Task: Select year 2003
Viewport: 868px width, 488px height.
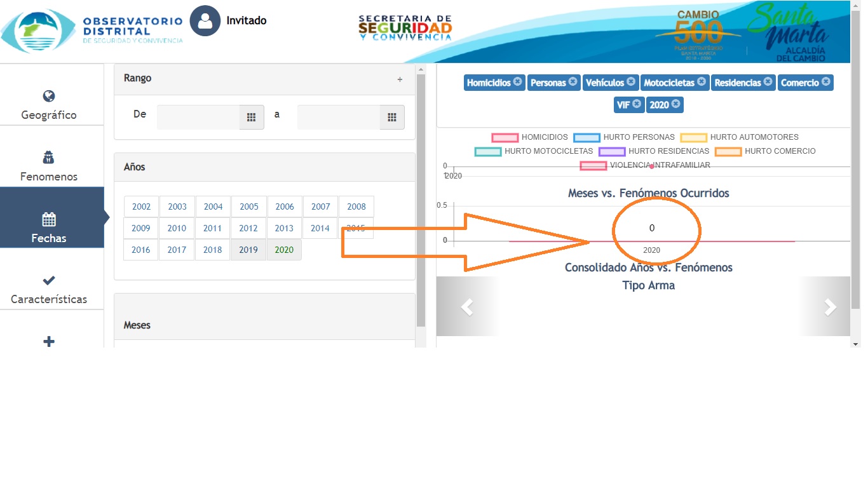Action: click(x=177, y=207)
